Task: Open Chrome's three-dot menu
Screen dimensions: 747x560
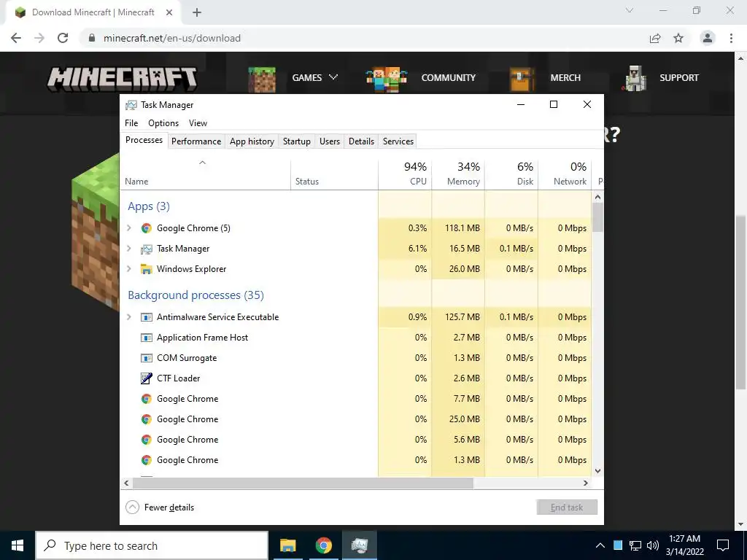Action: [731, 38]
